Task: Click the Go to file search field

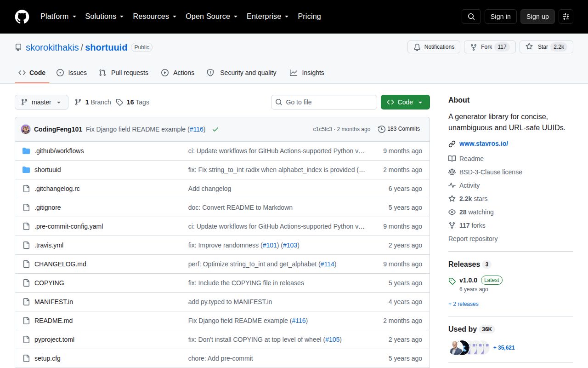Action: (324, 102)
